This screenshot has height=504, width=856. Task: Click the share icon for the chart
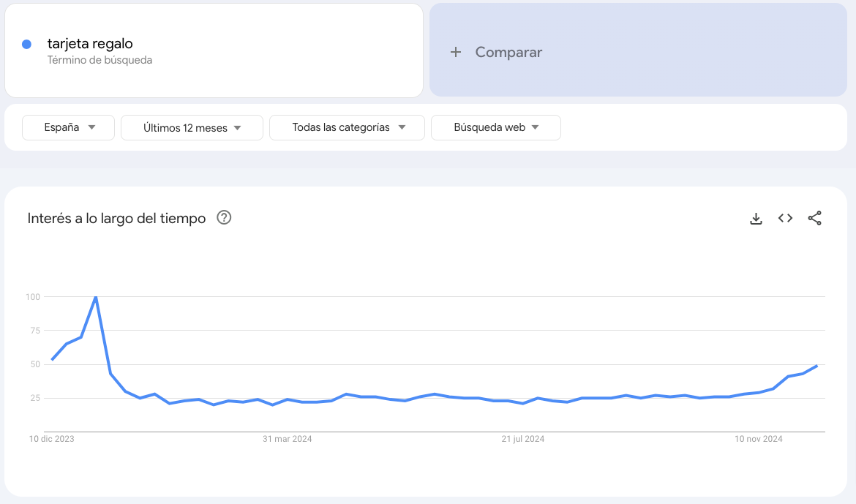(814, 218)
